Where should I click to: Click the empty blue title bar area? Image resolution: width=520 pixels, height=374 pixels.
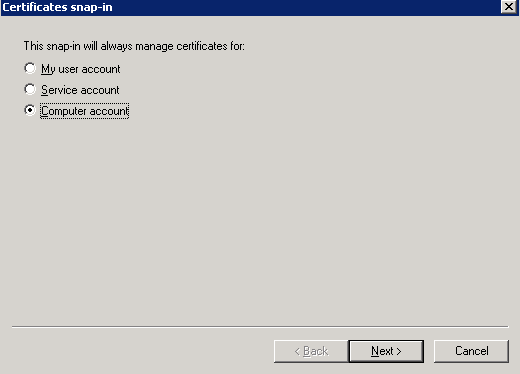pos(307,7)
